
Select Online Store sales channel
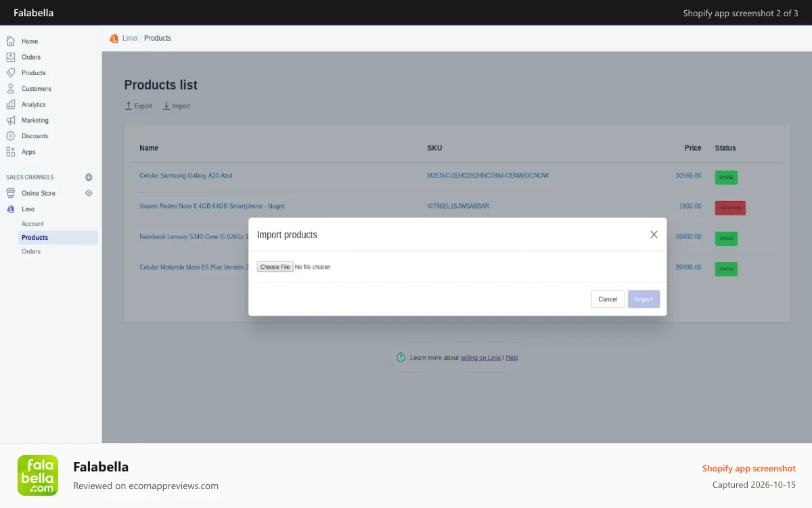39,193
